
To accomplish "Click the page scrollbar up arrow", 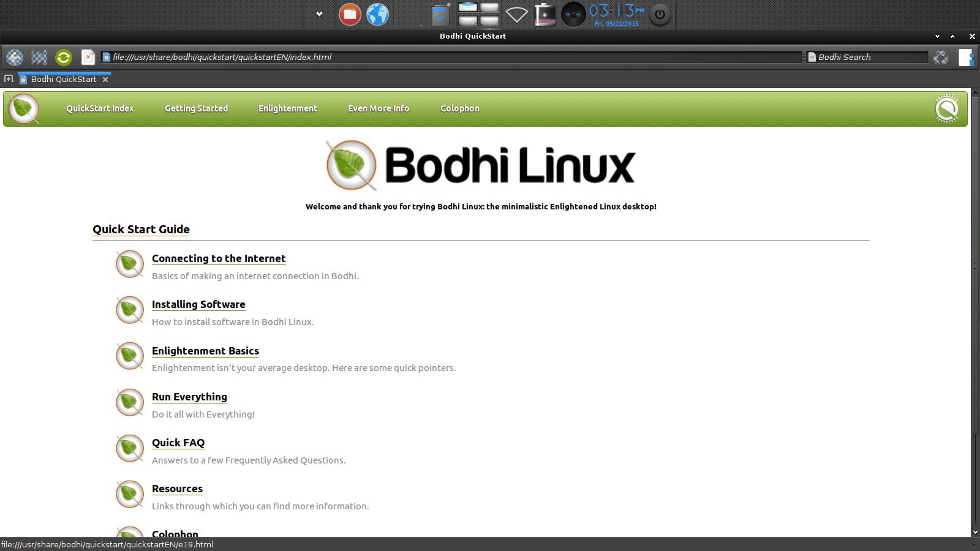I will coord(975,93).
